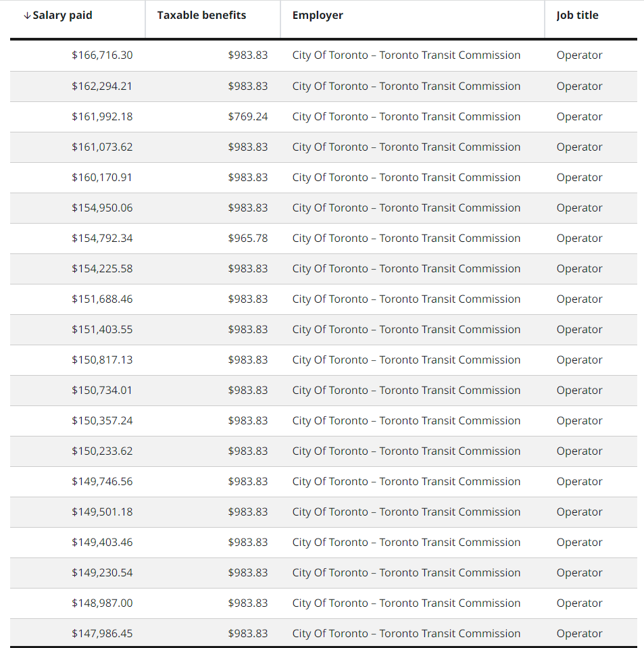This screenshot has height=648, width=644.
Task: Click Operator in the $147,986.45 row
Action: point(579,634)
